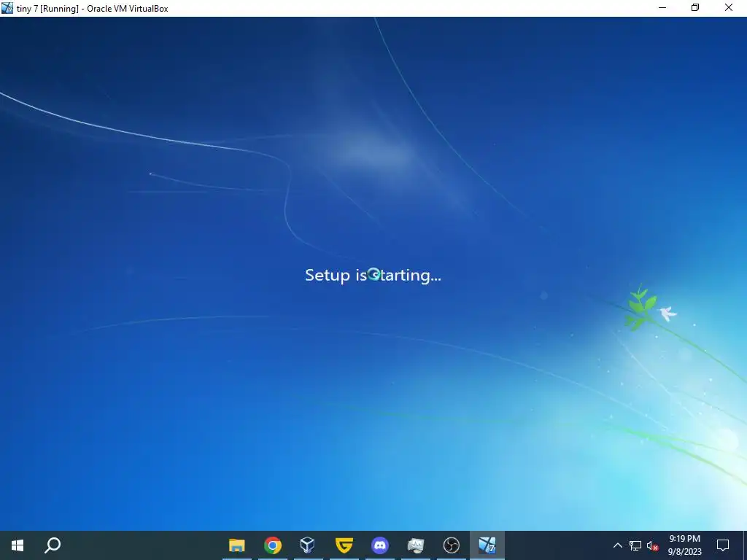Click the "Setup is starting..." text

(373, 275)
